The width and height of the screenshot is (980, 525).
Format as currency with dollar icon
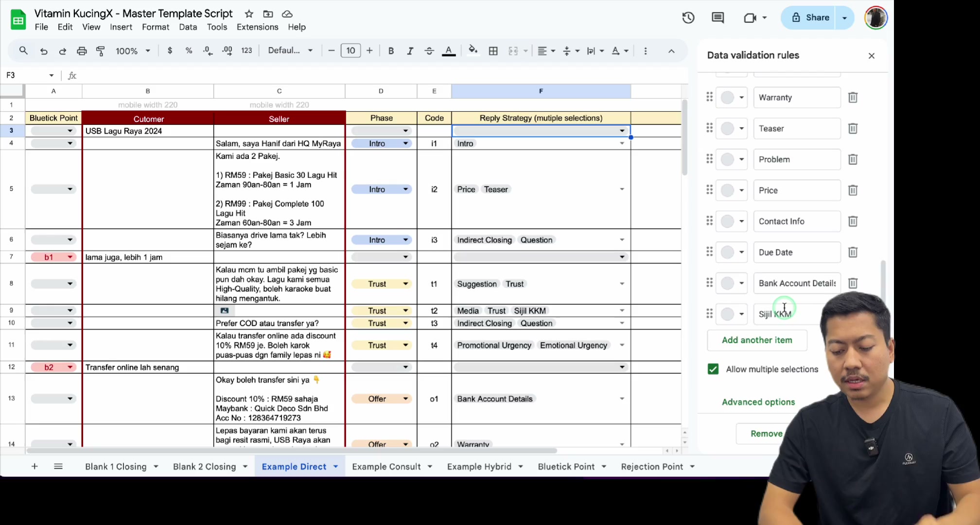170,51
